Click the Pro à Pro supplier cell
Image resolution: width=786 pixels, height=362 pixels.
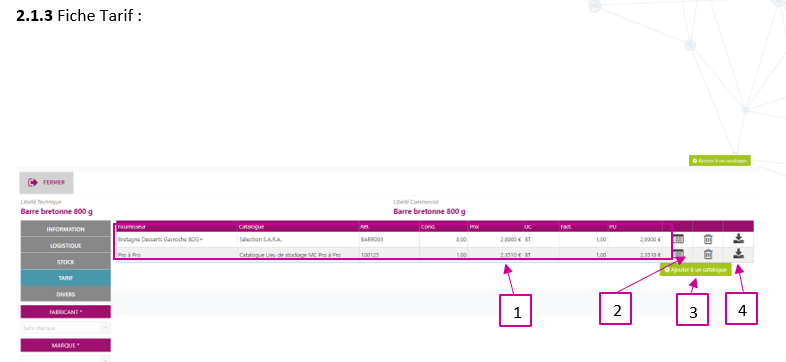click(129, 255)
